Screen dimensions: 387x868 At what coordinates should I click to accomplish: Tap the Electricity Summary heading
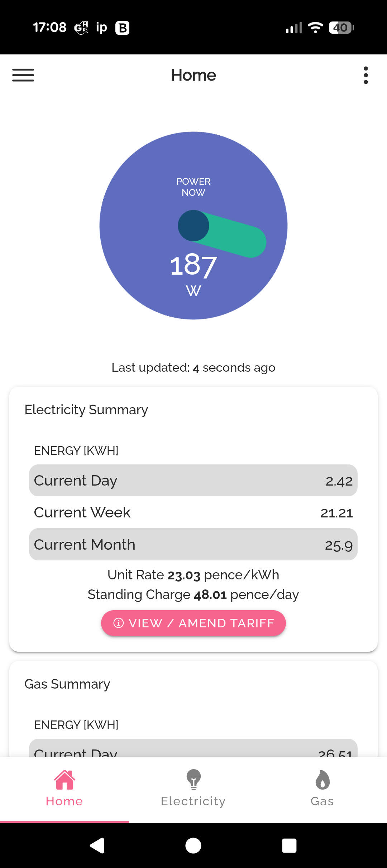coord(86,410)
